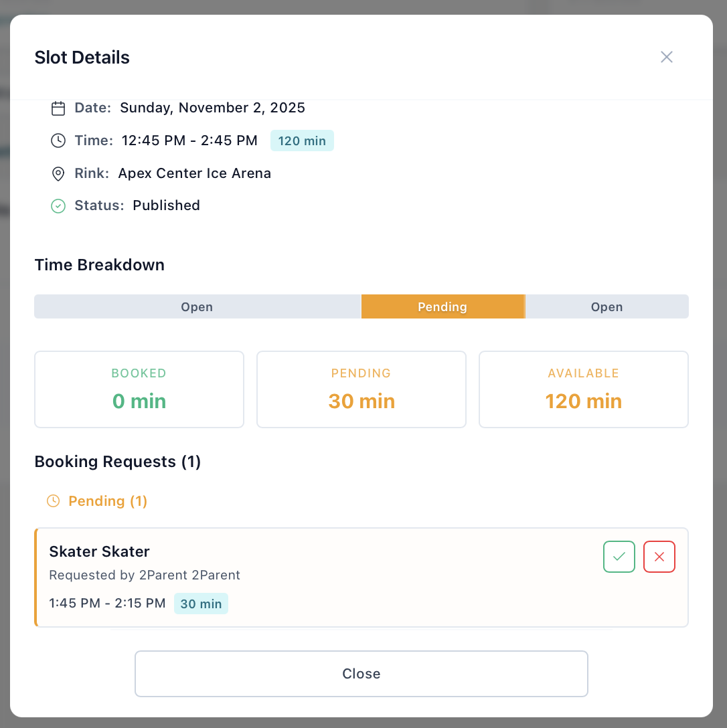The width and height of the screenshot is (727, 728).
Task: Click the calendar icon beside Date
Action: click(58, 107)
